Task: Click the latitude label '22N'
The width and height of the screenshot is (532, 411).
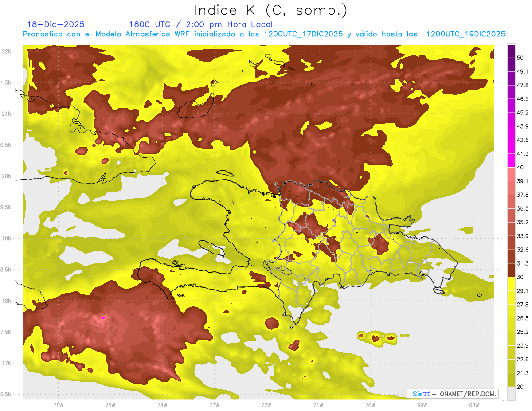Action: click(x=7, y=51)
